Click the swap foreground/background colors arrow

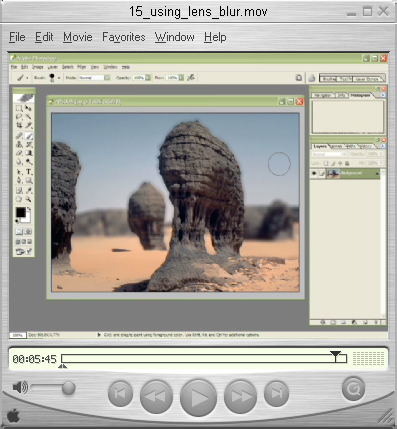pos(29,209)
